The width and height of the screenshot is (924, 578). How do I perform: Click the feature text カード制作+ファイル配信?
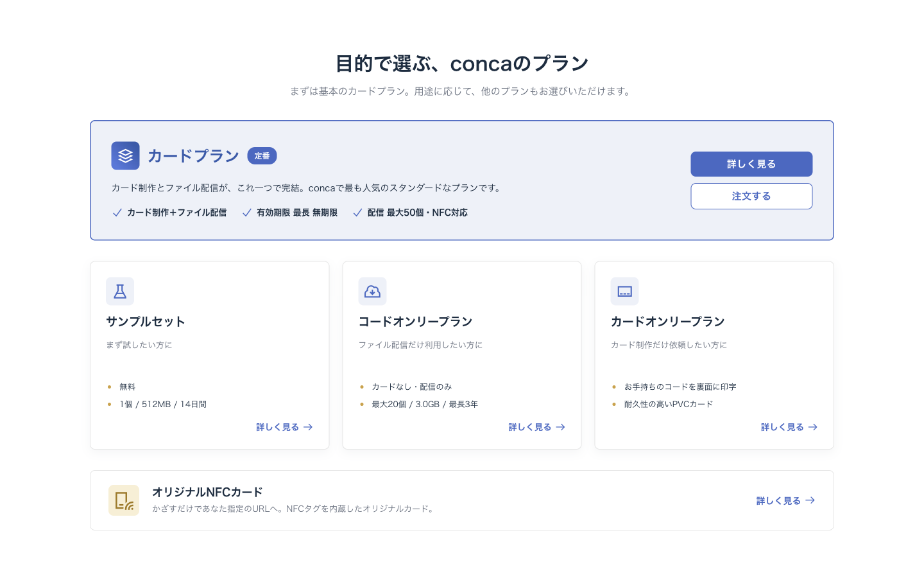tap(176, 213)
